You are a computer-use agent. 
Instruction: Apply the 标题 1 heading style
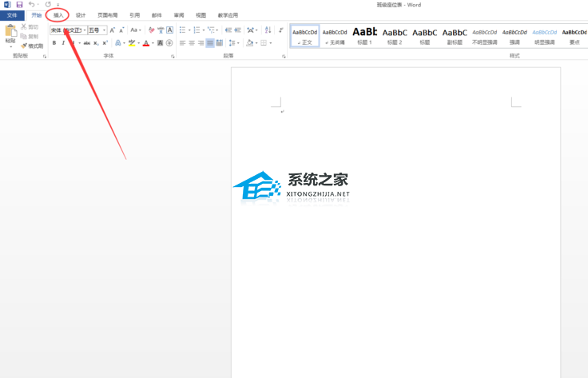(364, 35)
